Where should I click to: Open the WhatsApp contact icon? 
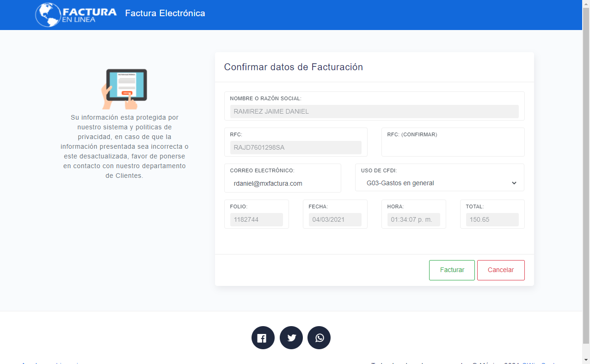point(319,338)
